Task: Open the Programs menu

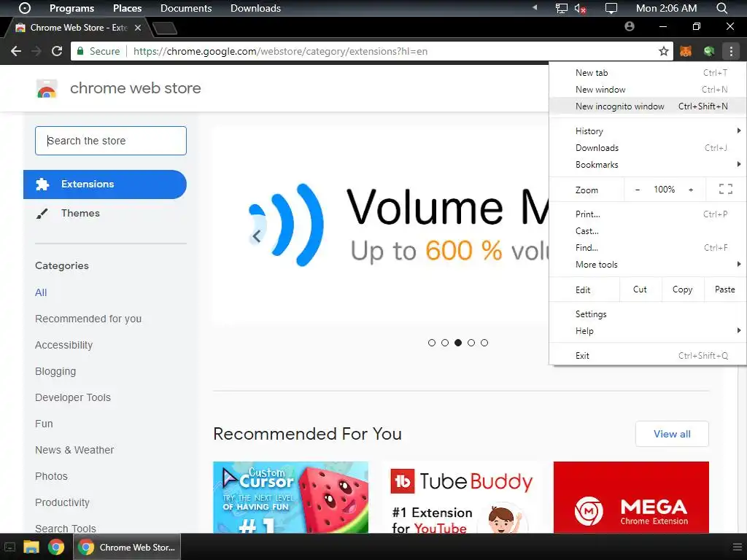Action: pyautogui.click(x=72, y=8)
